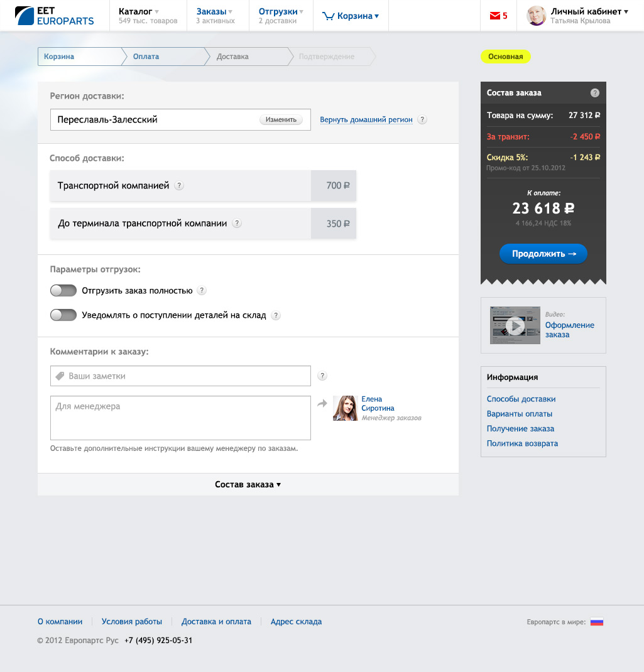Open the Личный кабинет dropdown

pyautogui.click(x=589, y=12)
